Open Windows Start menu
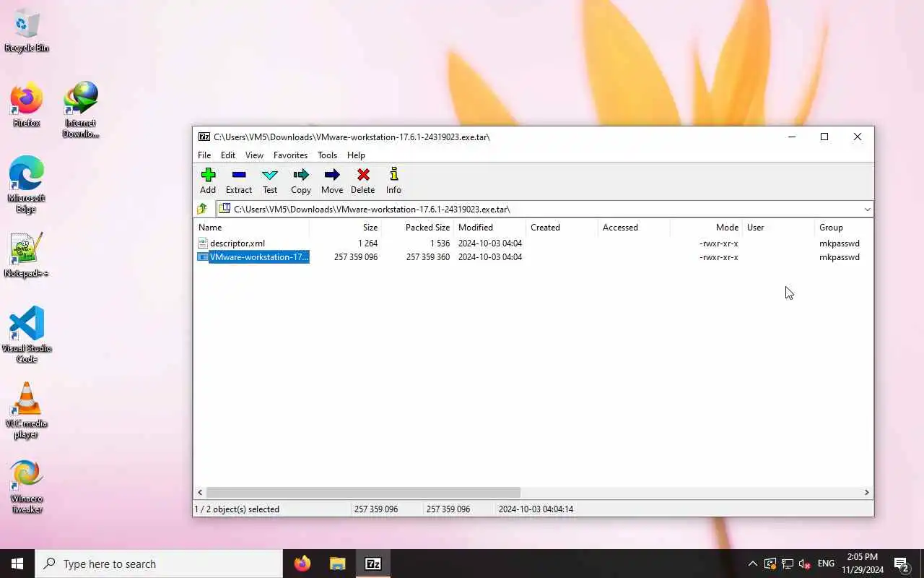The height and width of the screenshot is (578, 924). tap(17, 564)
